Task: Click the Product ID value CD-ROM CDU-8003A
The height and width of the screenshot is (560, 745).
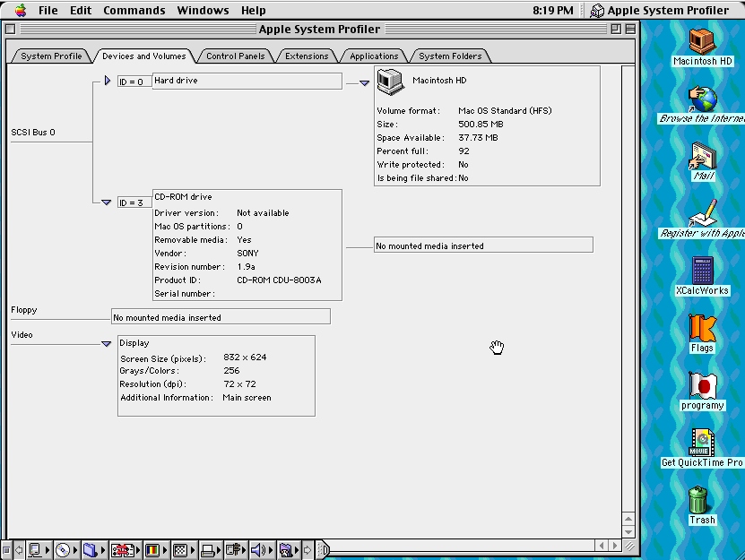Action: 279,280
